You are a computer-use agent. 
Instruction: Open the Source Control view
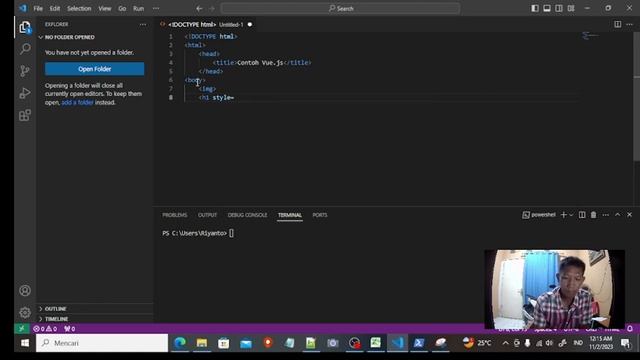25,71
